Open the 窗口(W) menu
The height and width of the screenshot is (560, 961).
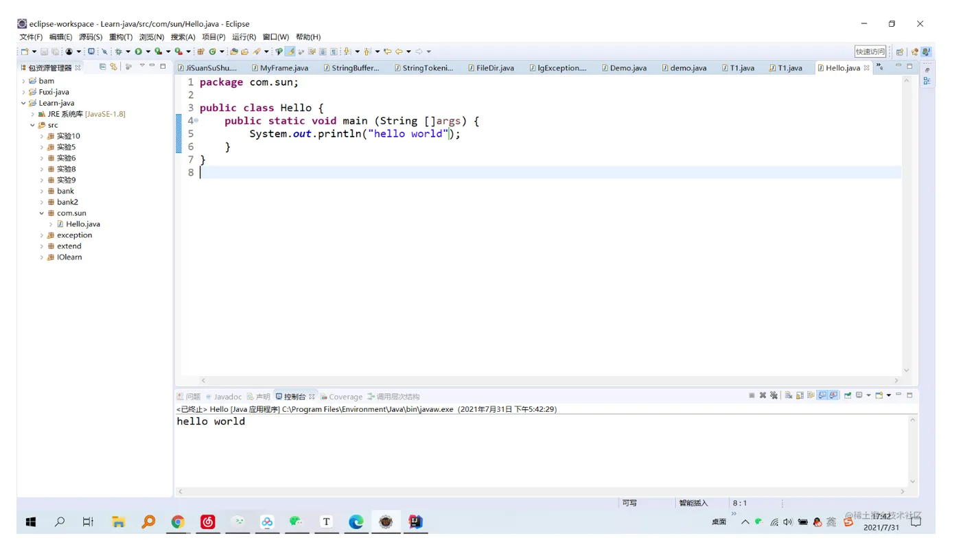pyautogui.click(x=276, y=37)
